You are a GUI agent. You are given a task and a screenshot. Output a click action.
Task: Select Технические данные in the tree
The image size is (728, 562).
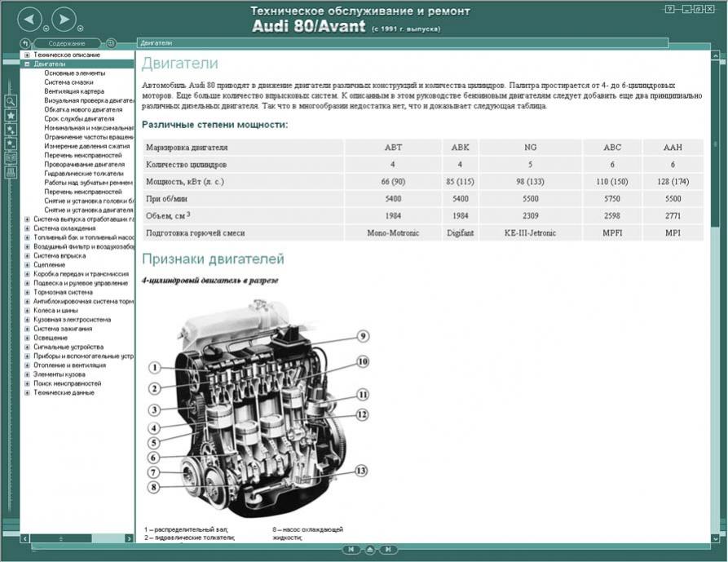click(64, 392)
